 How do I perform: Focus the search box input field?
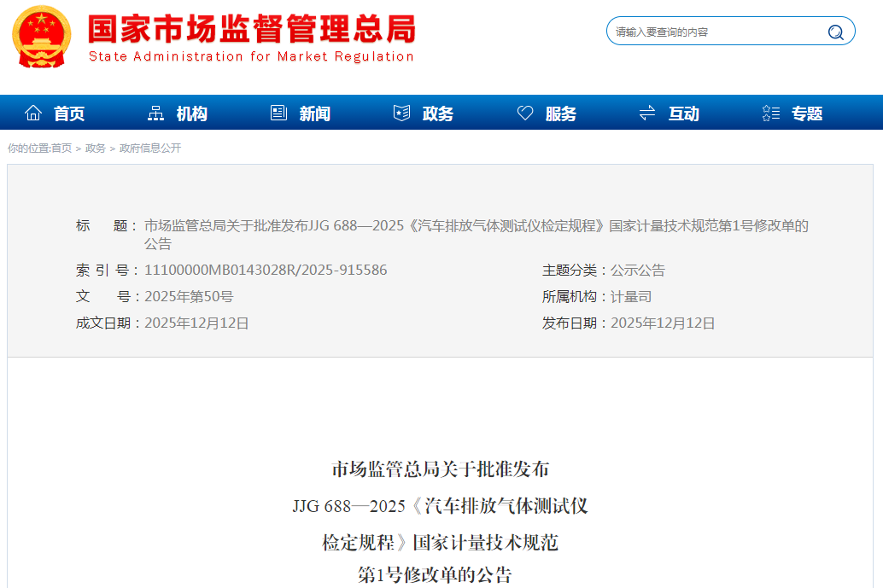(716, 32)
